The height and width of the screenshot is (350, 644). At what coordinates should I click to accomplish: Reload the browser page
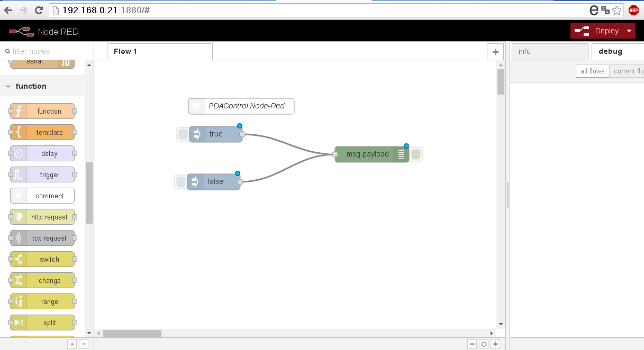click(39, 10)
